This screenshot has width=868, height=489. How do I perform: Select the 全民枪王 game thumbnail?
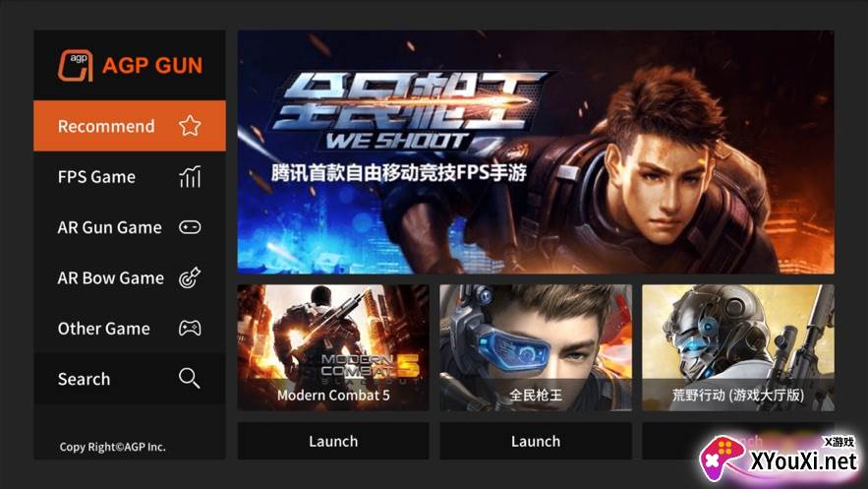pos(536,347)
